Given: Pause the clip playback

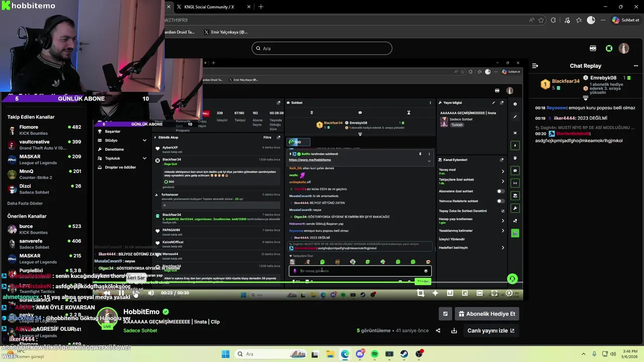Looking at the screenshot, I should pos(121,293).
